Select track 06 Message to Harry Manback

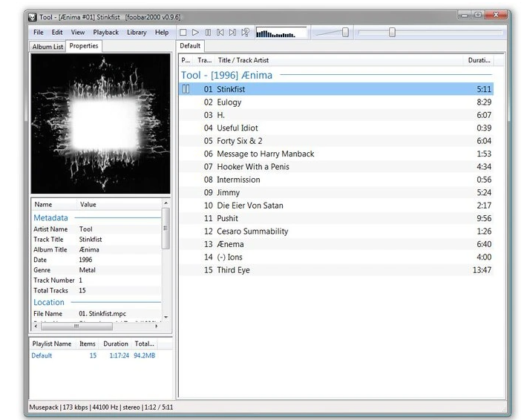point(336,154)
